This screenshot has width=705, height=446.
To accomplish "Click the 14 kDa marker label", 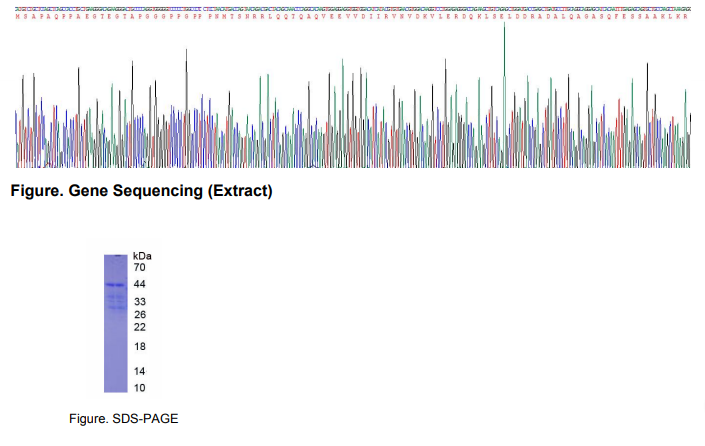I will tap(140, 371).
